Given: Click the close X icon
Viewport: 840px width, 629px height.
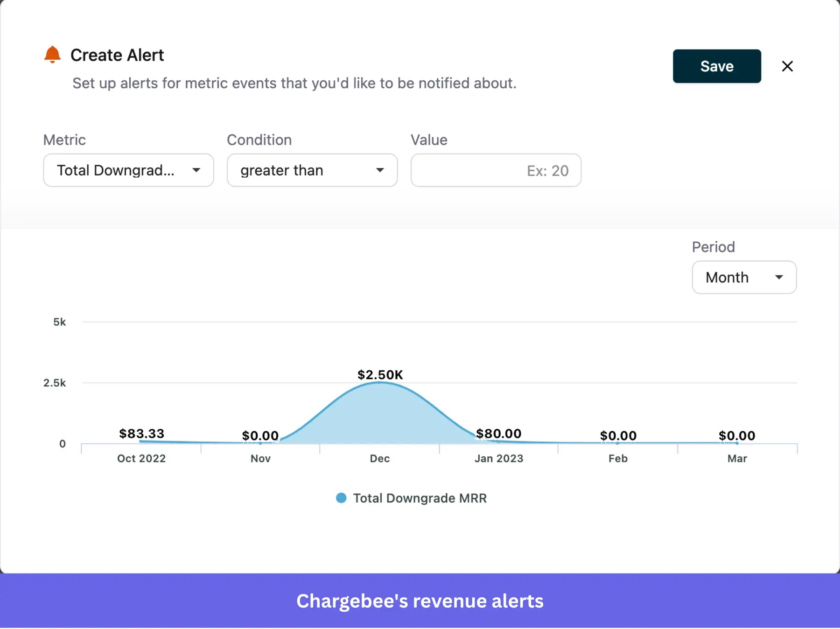Looking at the screenshot, I should point(788,66).
